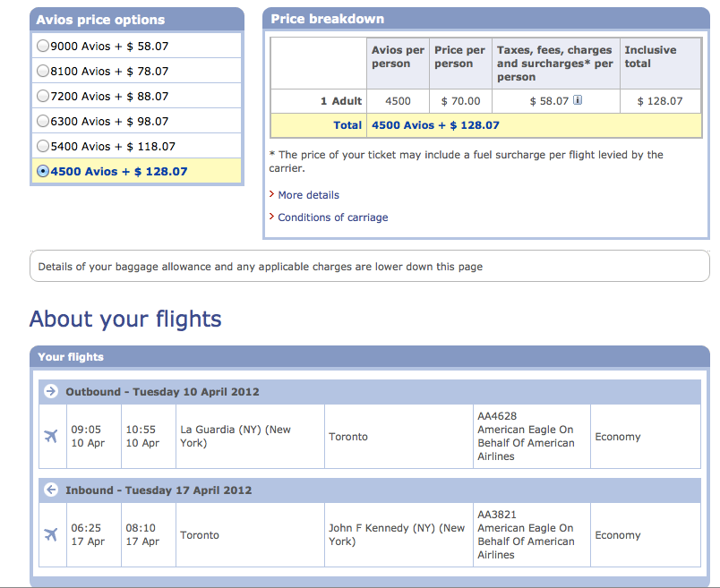Click the Outbound right-arrow circle icon
The width and height of the screenshot is (720, 588).
(50, 392)
